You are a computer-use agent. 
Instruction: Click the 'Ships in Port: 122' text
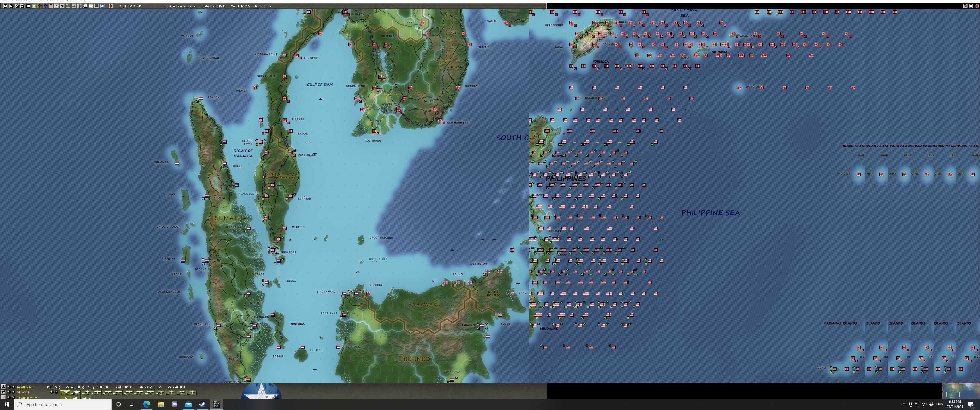(151, 387)
